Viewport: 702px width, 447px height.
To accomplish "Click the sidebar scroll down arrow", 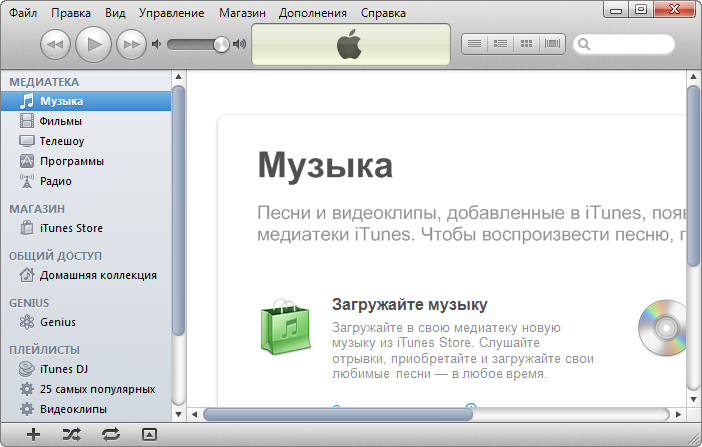I will (178, 414).
